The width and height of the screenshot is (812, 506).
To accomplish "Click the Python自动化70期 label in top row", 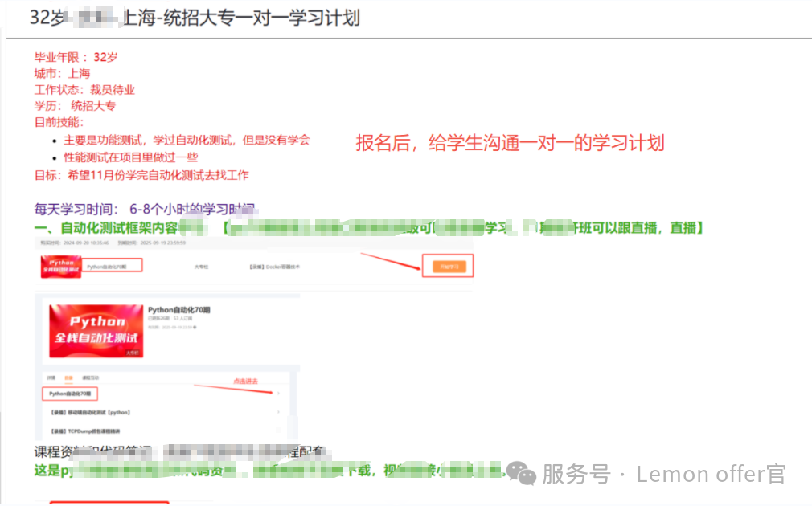I will click(x=112, y=265).
